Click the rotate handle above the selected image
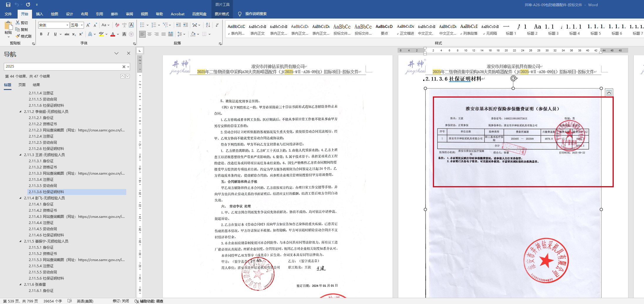Viewport: 644px width, 304px height. coord(514,78)
